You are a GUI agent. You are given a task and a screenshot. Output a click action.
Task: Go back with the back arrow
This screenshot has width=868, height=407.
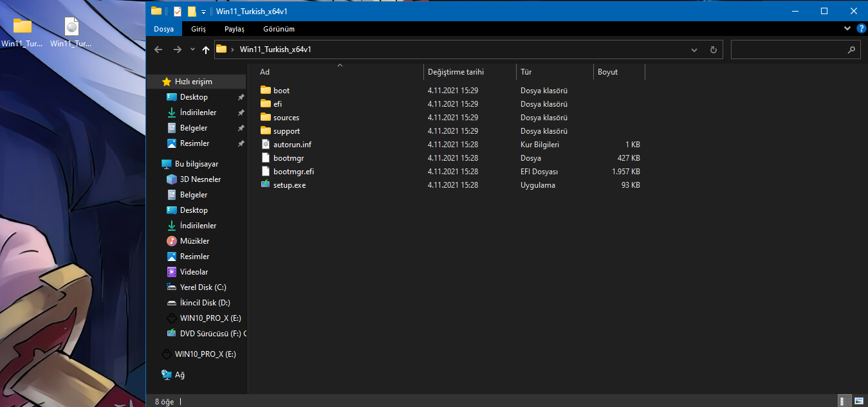(158, 50)
